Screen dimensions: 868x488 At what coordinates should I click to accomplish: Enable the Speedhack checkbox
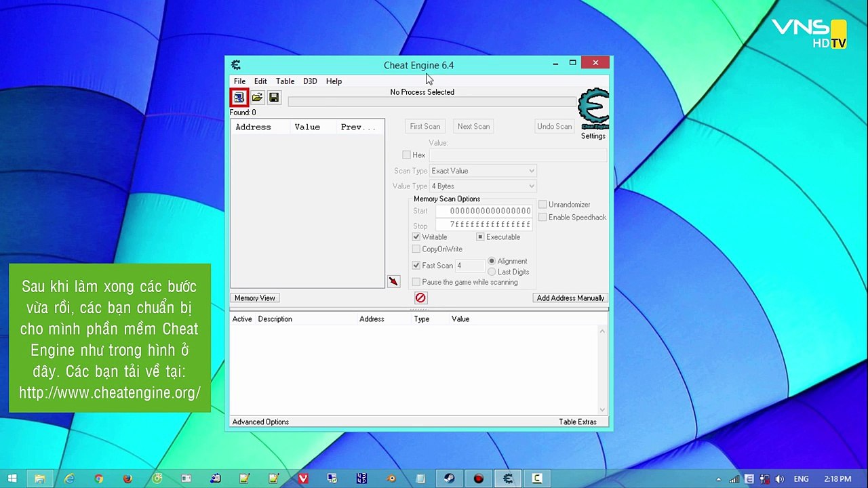click(542, 217)
